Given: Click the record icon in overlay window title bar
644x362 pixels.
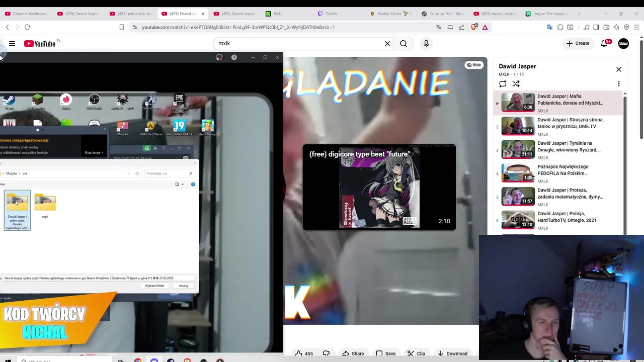Looking at the screenshot, I should click(219, 57).
